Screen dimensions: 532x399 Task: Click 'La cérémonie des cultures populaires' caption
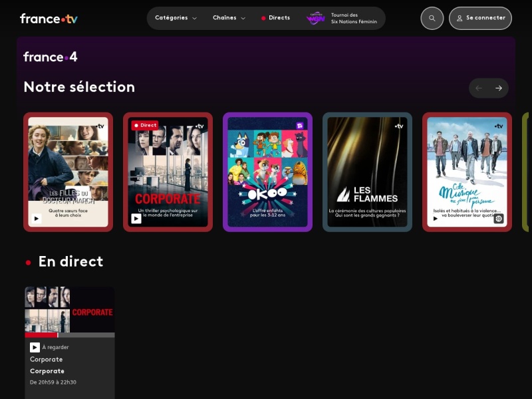pos(368,211)
